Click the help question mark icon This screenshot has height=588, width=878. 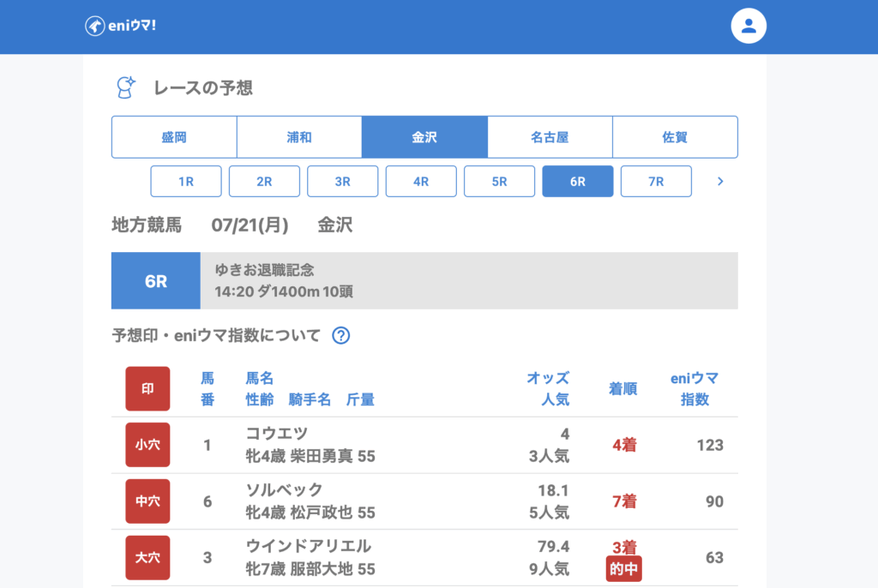[x=340, y=336]
